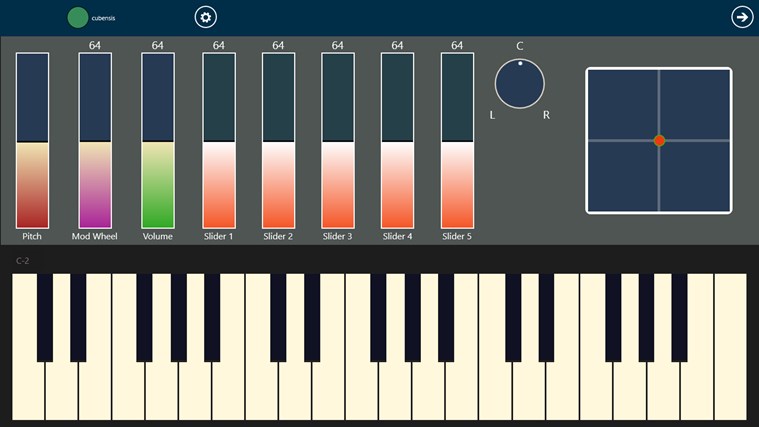Screen dimensions: 759x427
Task: Play the first black piano key
Action: [x=45, y=318]
